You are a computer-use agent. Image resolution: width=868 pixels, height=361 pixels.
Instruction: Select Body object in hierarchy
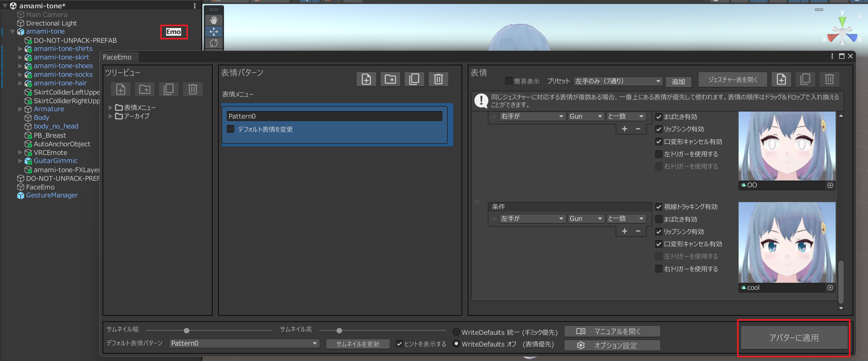pos(42,118)
